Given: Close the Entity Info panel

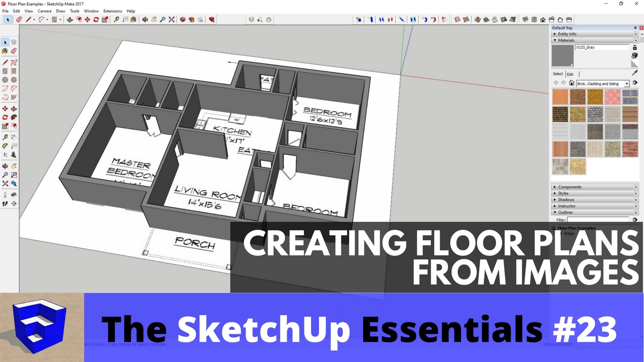Looking at the screenshot, I should [636, 34].
